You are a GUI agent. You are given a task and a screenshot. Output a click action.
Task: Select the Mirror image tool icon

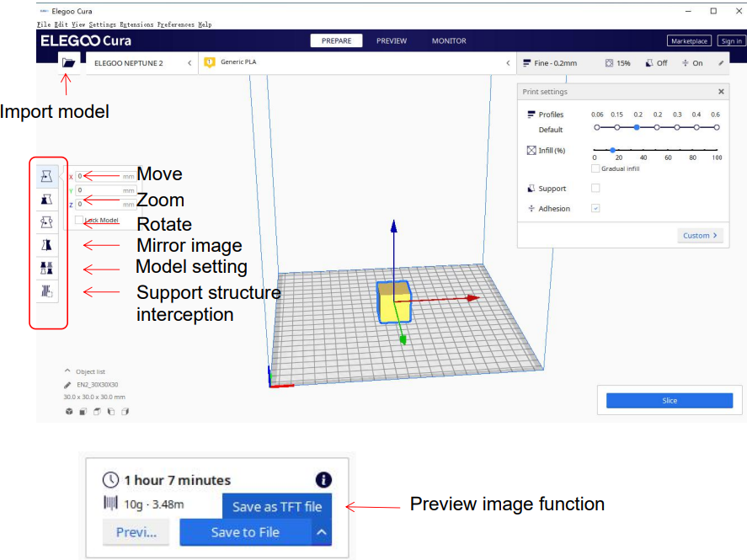46,245
